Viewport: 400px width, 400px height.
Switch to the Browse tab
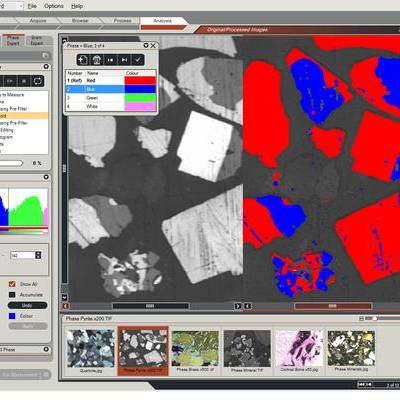pos(80,21)
